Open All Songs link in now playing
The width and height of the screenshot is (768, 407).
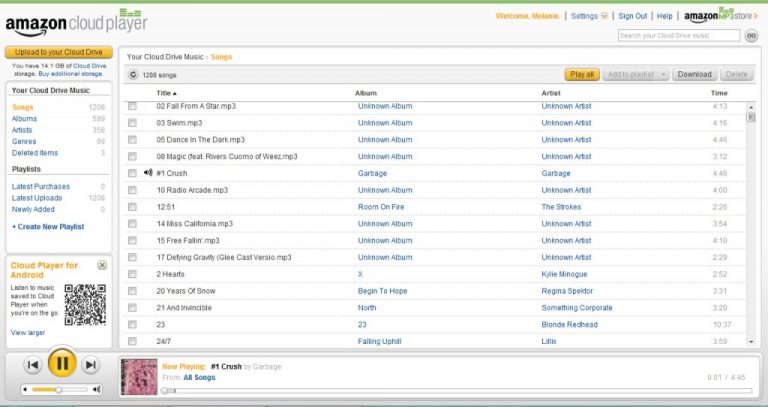199,378
